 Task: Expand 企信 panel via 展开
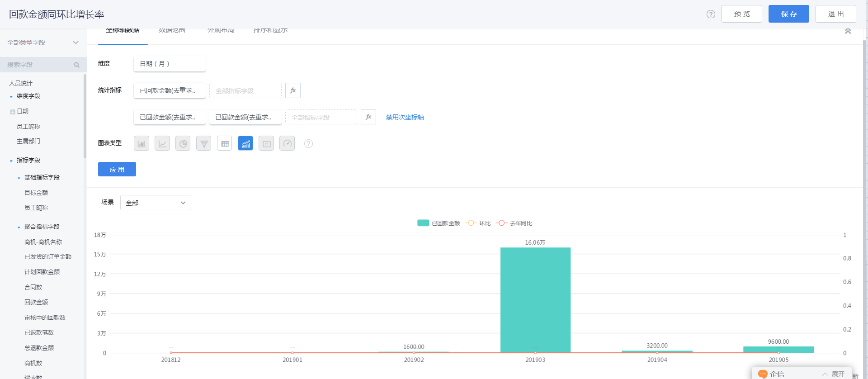(834, 374)
